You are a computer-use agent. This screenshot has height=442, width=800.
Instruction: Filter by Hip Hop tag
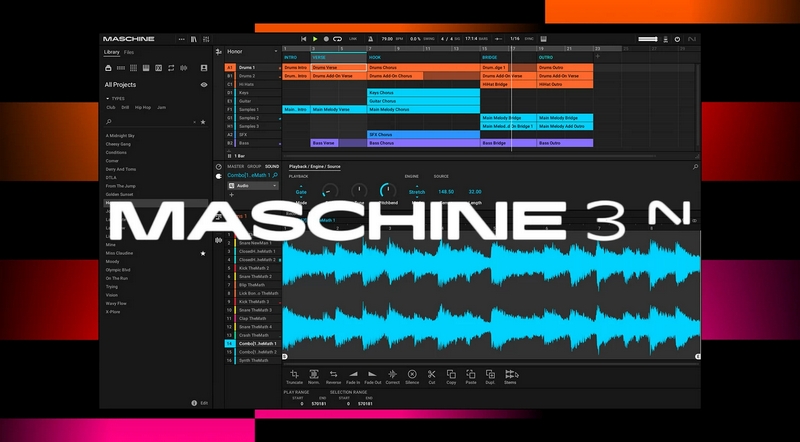[x=143, y=108]
